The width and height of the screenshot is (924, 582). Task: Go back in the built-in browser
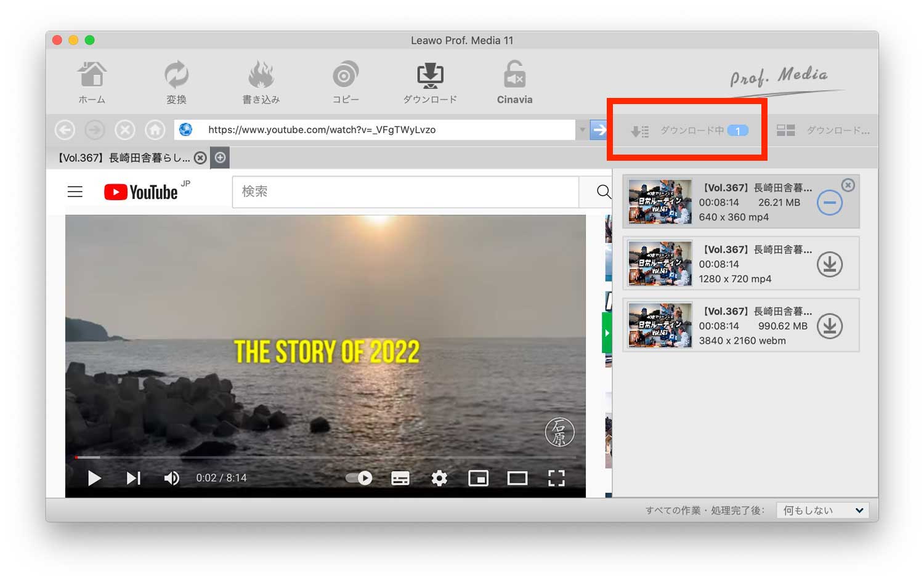65,130
